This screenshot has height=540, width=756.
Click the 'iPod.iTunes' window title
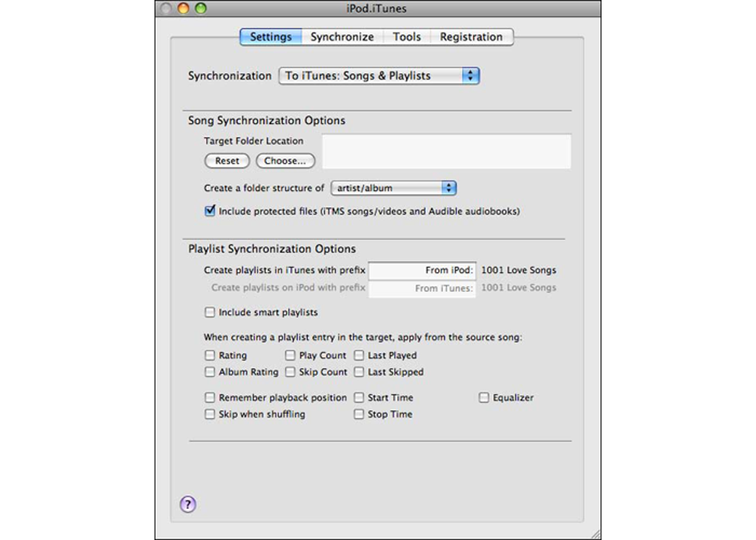click(x=376, y=8)
